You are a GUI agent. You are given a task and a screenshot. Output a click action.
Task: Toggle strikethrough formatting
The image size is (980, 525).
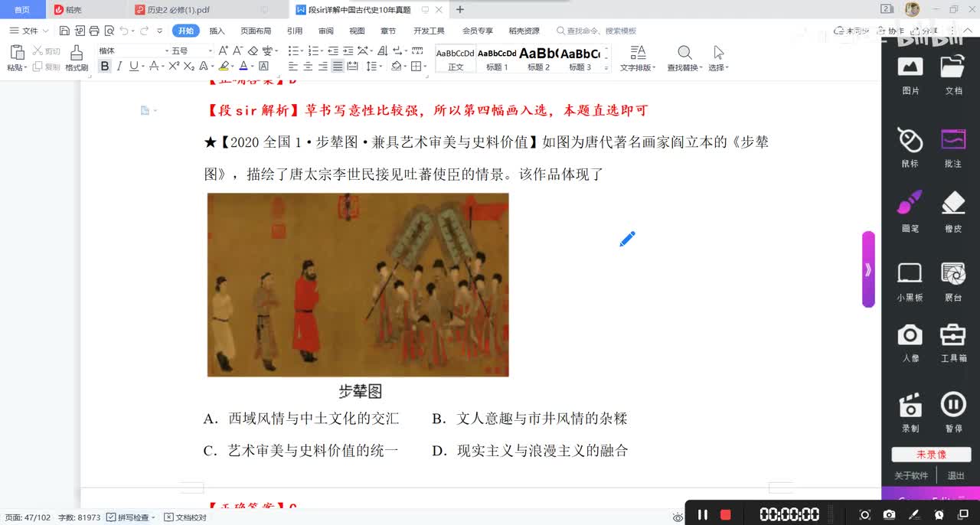coord(154,67)
